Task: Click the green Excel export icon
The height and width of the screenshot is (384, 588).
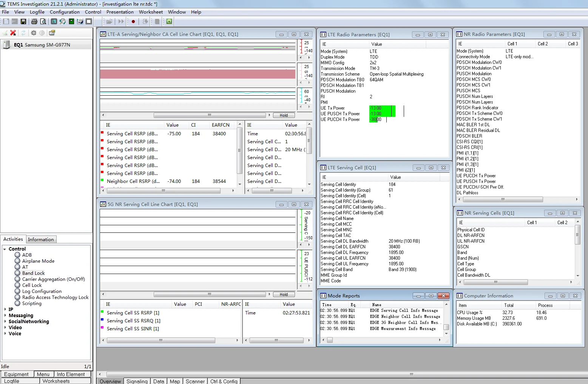Action: point(169,22)
